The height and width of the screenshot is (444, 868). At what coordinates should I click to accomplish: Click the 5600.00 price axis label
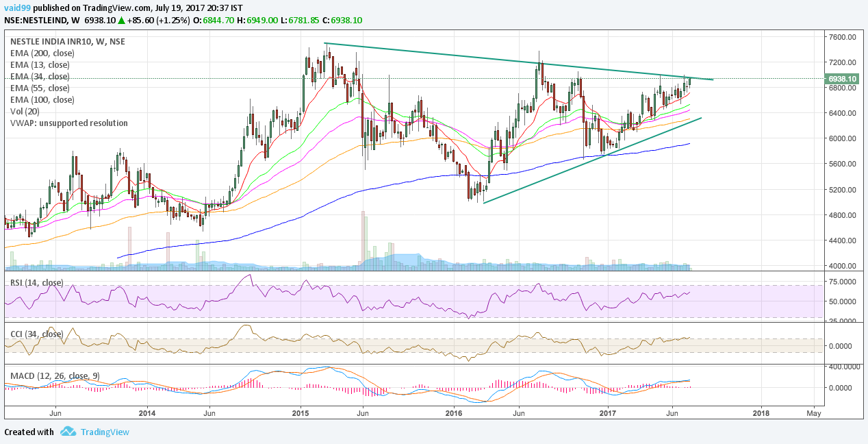click(844, 164)
